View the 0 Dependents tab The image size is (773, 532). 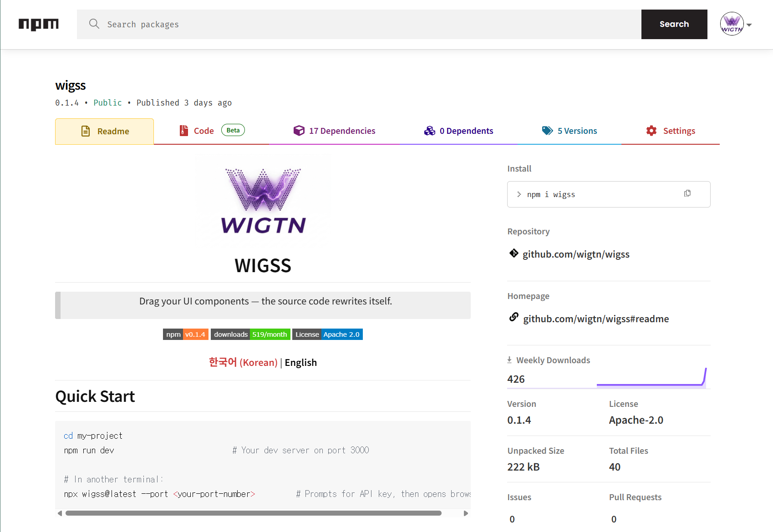466,131
